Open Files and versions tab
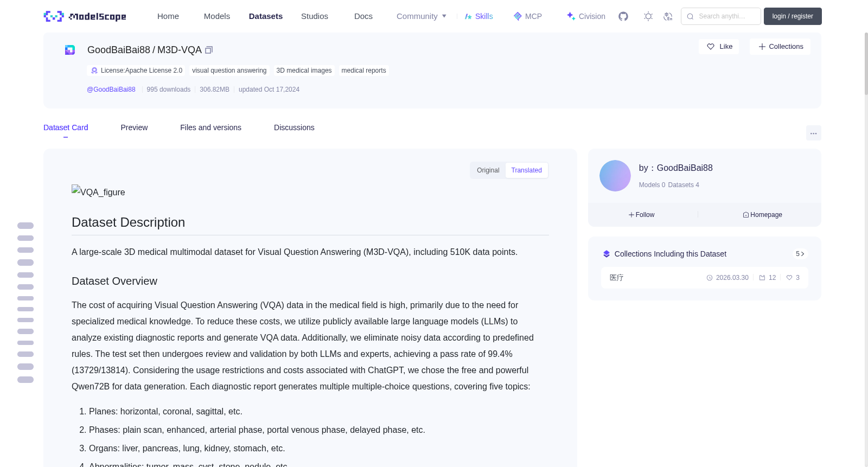The width and height of the screenshot is (868, 467). tap(210, 127)
